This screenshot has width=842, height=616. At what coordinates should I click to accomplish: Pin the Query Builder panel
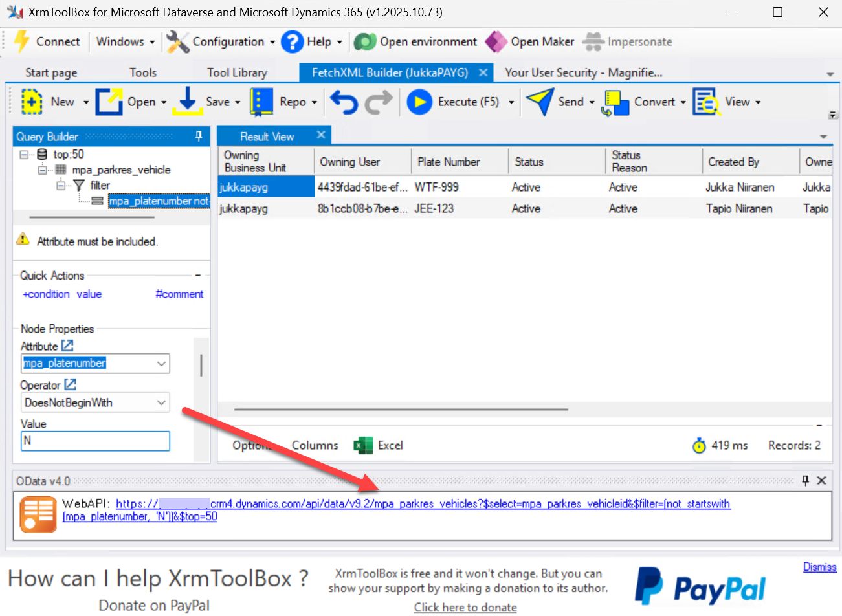pyautogui.click(x=199, y=136)
